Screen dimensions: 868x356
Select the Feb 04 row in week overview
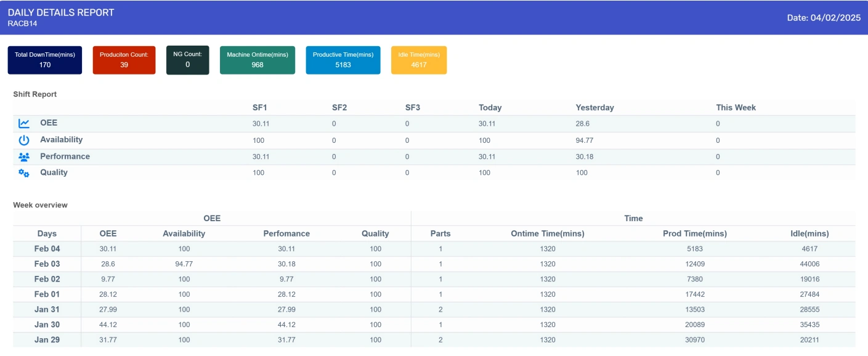pyautogui.click(x=47, y=248)
